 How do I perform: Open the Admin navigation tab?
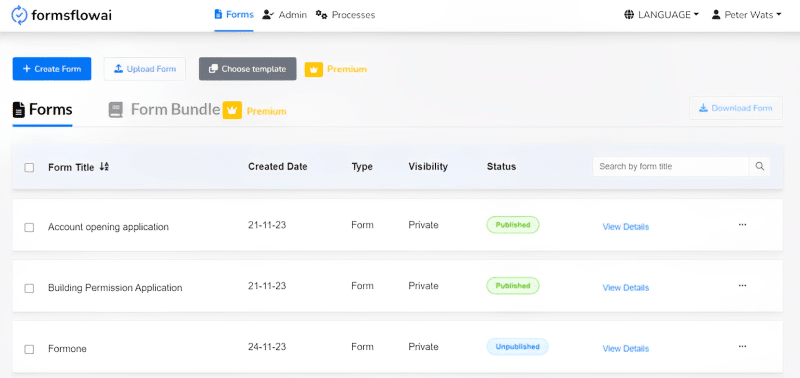[285, 15]
